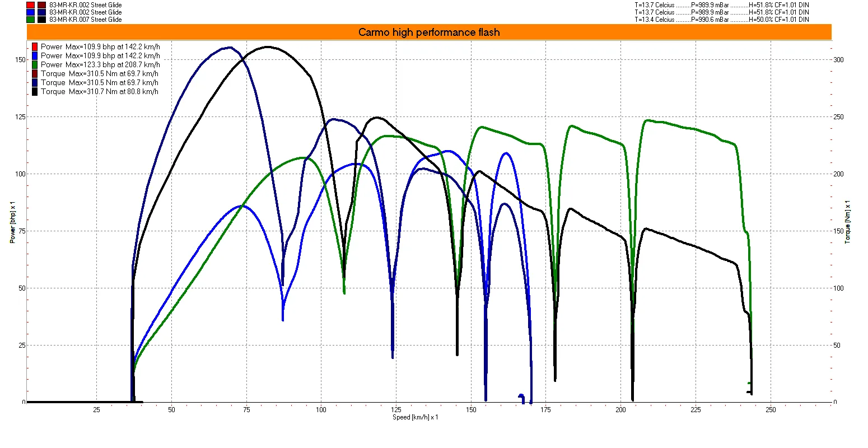Click the "T=13.4 Celcius" conditions line

pos(722,20)
